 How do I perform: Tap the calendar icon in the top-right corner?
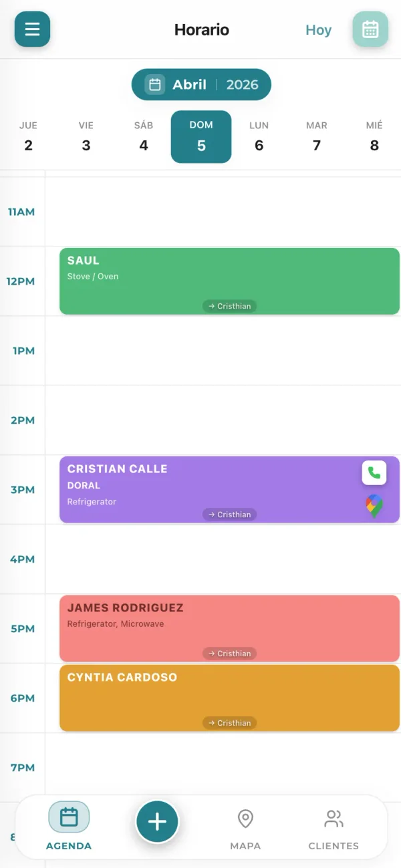[370, 29]
